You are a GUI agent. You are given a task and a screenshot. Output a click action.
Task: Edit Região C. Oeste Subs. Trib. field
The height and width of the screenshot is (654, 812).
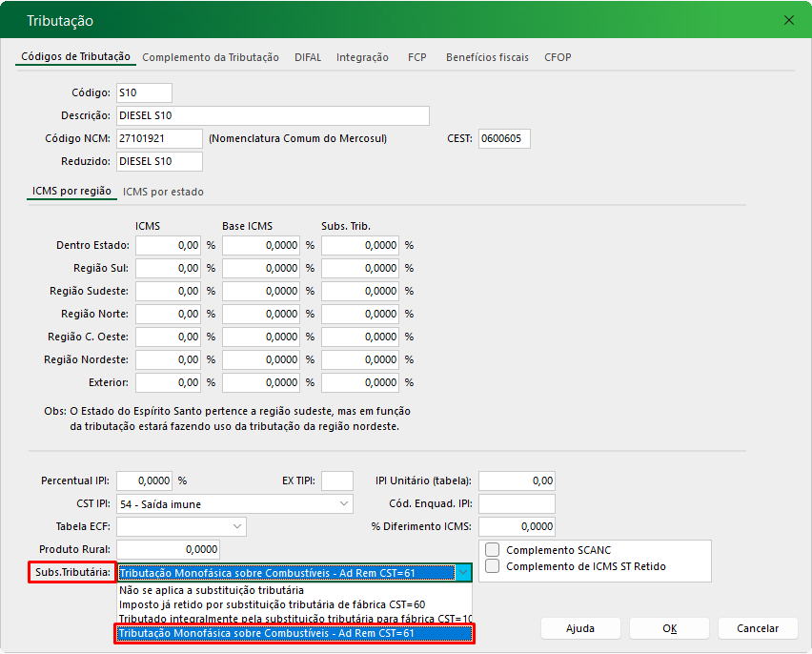(360, 337)
